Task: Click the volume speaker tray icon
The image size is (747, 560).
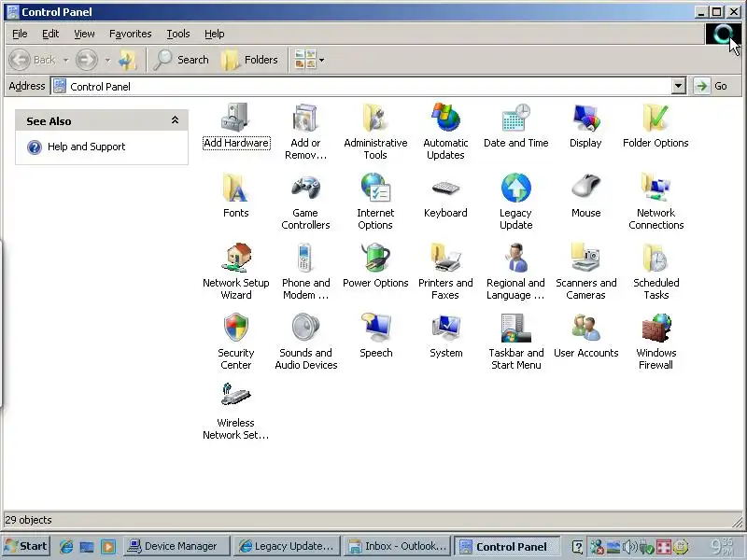Action: point(629,546)
